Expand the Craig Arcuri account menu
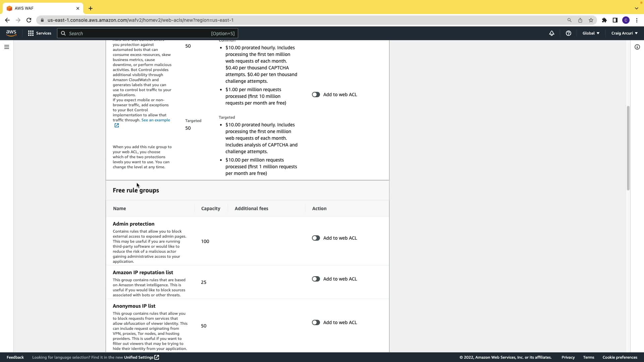644x362 pixels. click(624, 33)
